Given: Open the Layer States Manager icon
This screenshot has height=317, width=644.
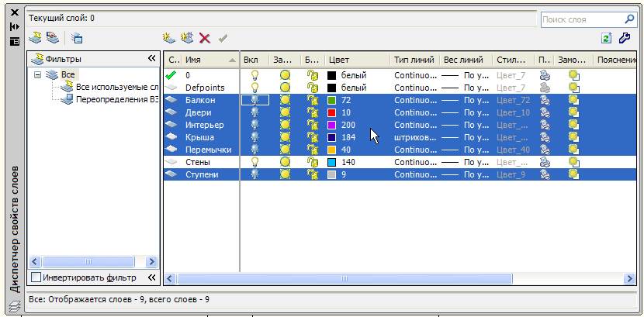Looking at the screenshot, I should tap(76, 39).
